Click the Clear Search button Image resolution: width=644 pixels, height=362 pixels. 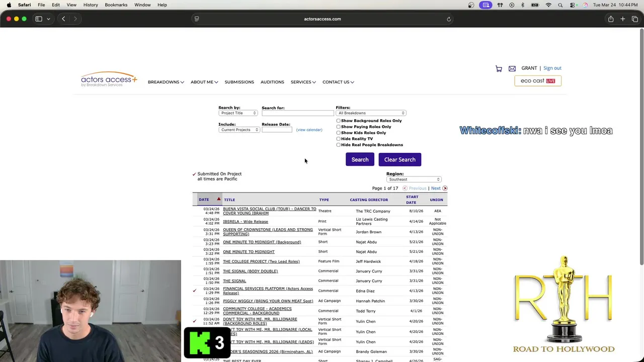point(399,159)
